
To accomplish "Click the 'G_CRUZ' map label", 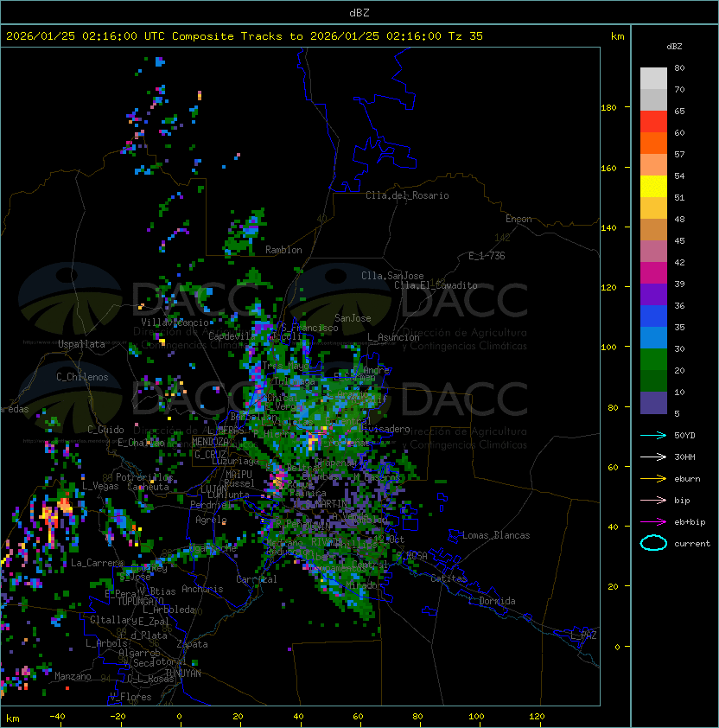I will point(210,455).
